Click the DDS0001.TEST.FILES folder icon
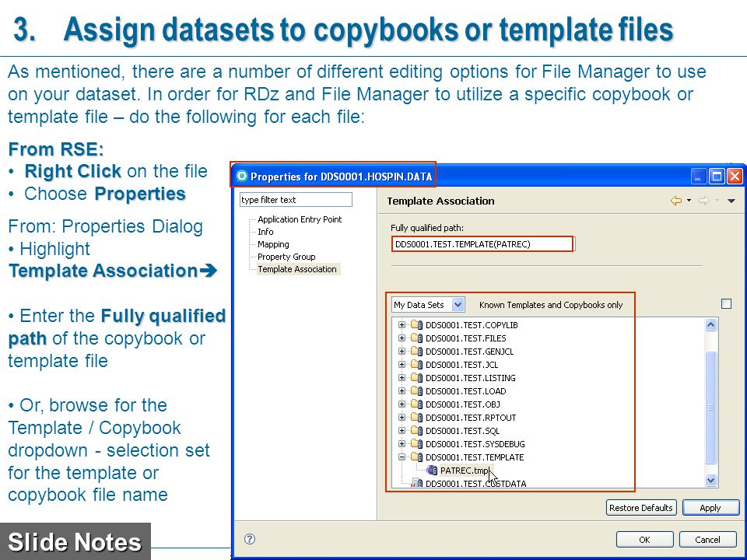747x560 pixels. pos(417,338)
